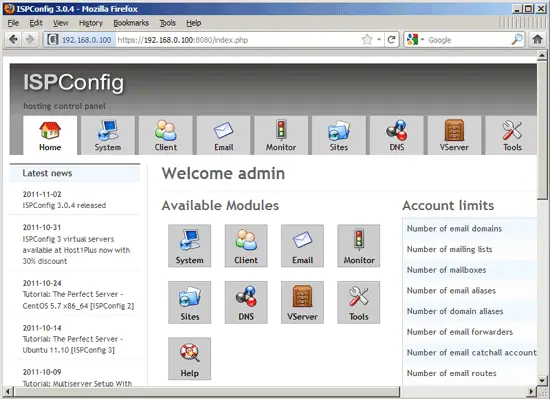This screenshot has height=399, width=550.
Task: Open the CentOS 5.7 Perfect Server tutorial
Action: (78, 300)
